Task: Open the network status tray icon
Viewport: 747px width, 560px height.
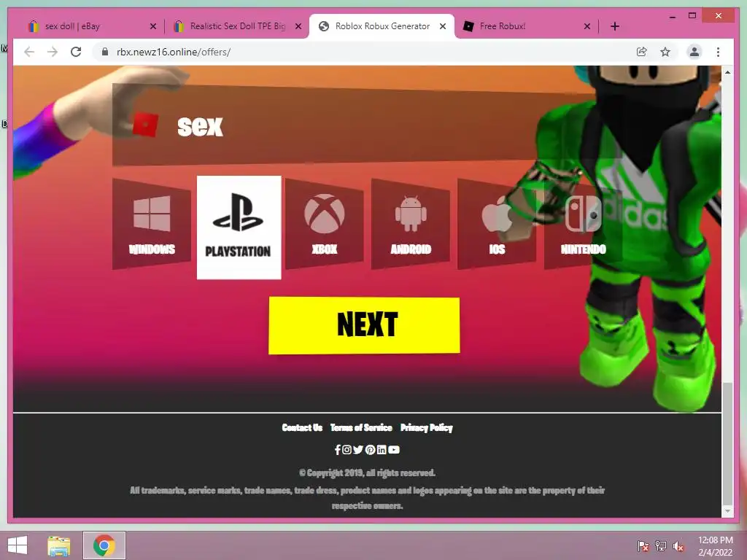Action: [x=661, y=546]
